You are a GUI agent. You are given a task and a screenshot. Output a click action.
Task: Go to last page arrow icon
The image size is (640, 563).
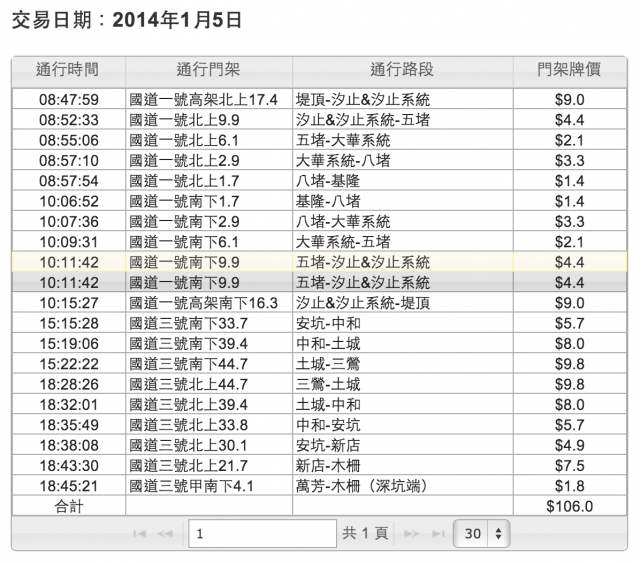point(438,534)
